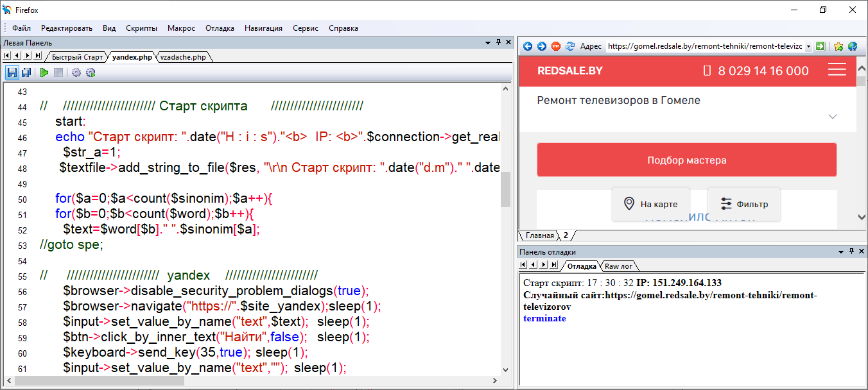Switch to vzadache.php tab
This screenshot has height=390, width=868.
tap(183, 57)
